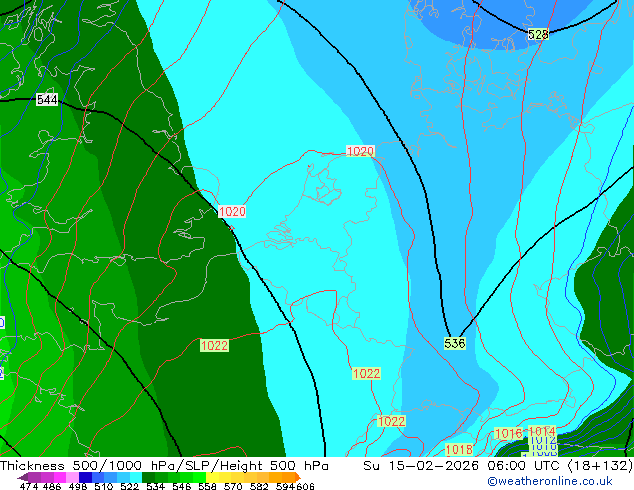Select the dark green legend swatch above 534
This screenshot has width=634, height=490.
[x=148, y=477]
